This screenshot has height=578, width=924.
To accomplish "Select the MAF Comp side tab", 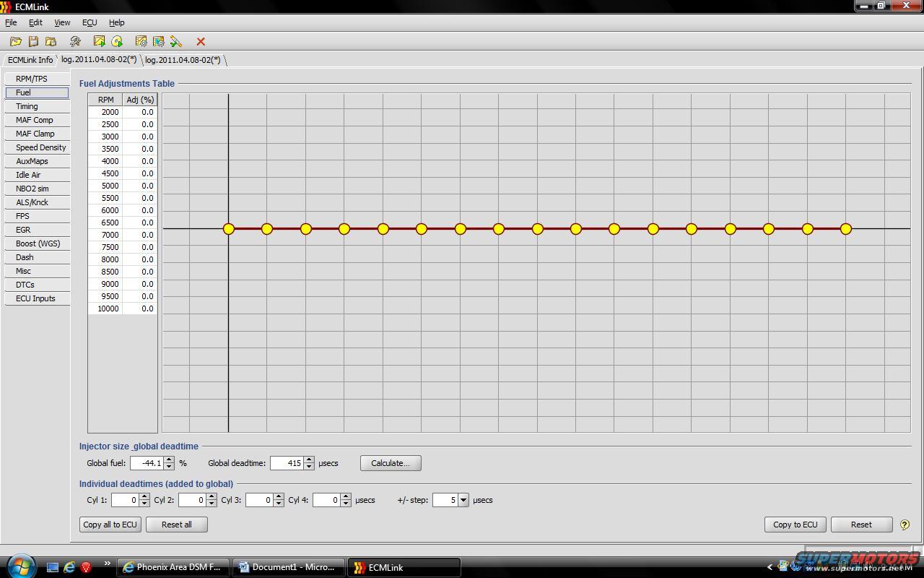I will [37, 120].
